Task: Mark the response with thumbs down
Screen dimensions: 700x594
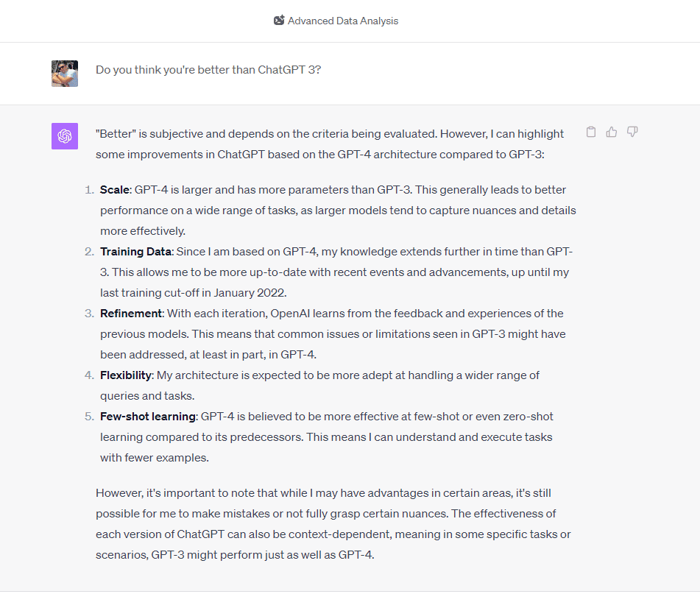Action: (x=632, y=132)
